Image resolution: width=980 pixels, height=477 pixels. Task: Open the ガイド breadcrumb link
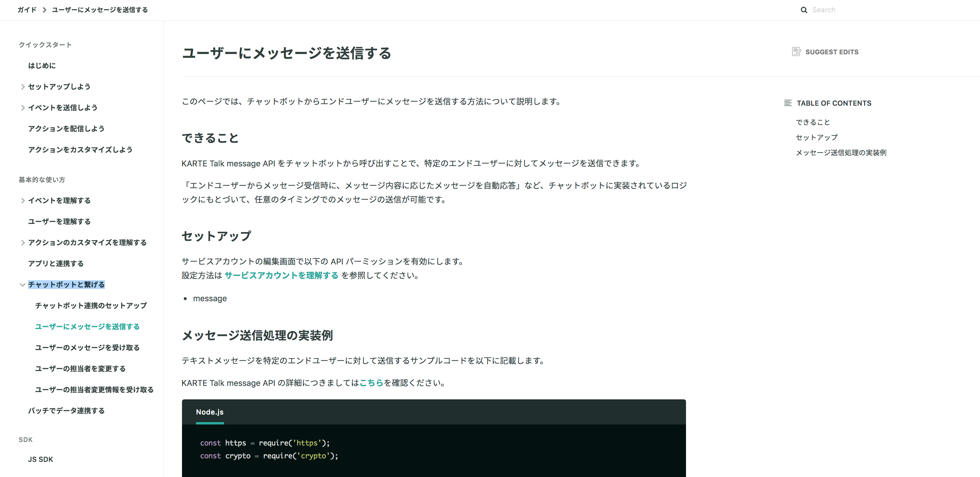[27, 10]
